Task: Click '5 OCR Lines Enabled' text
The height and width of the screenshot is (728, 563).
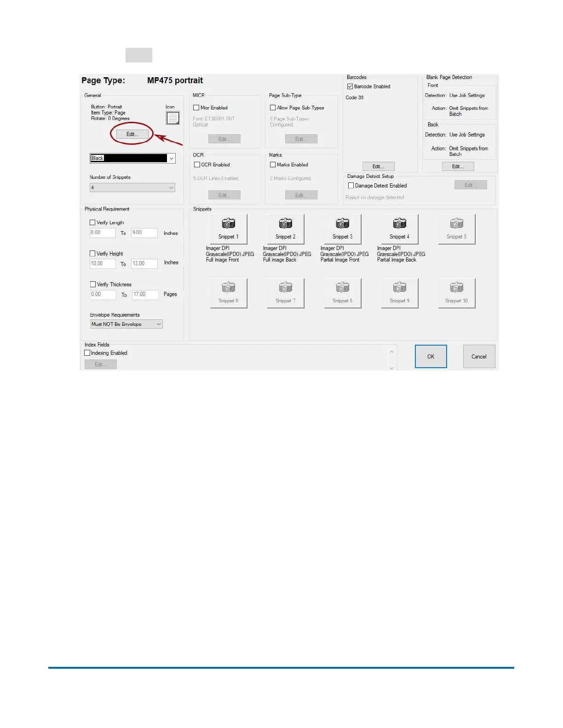Action: (216, 178)
